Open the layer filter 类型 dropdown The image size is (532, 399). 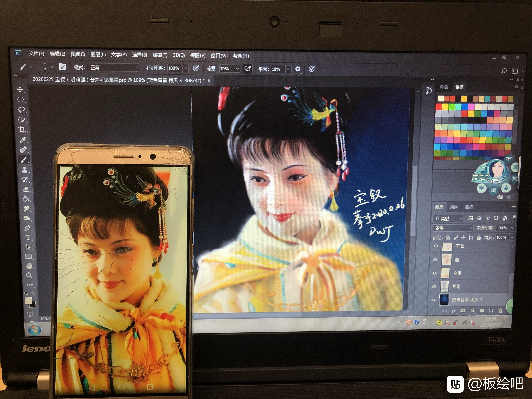tap(448, 218)
